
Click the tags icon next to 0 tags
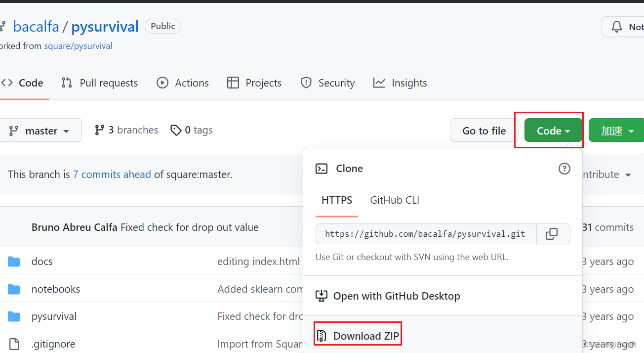(x=176, y=131)
